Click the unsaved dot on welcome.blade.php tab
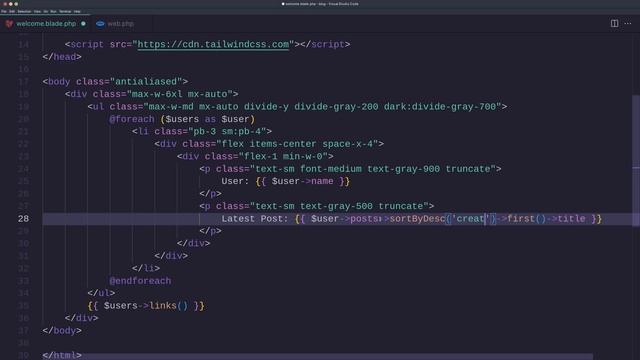 [83, 24]
